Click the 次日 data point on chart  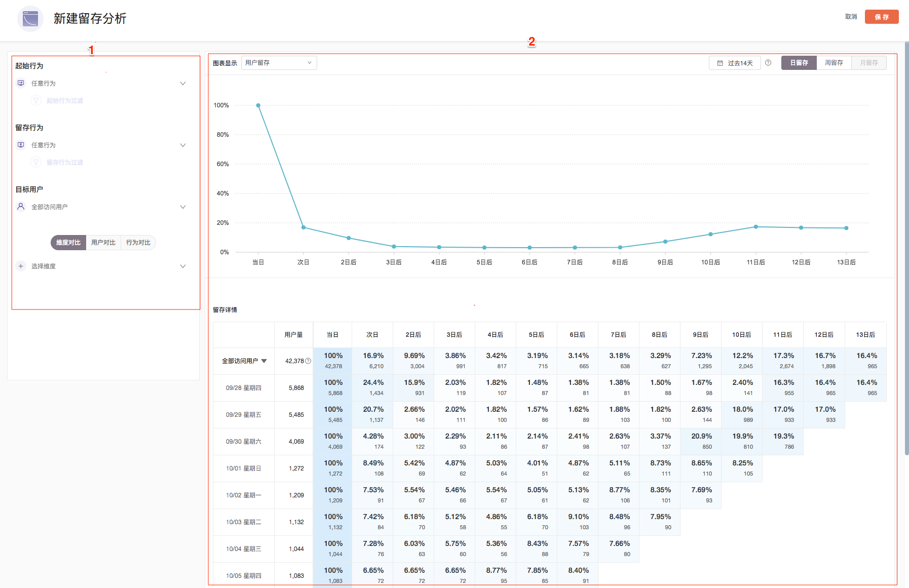click(x=304, y=227)
